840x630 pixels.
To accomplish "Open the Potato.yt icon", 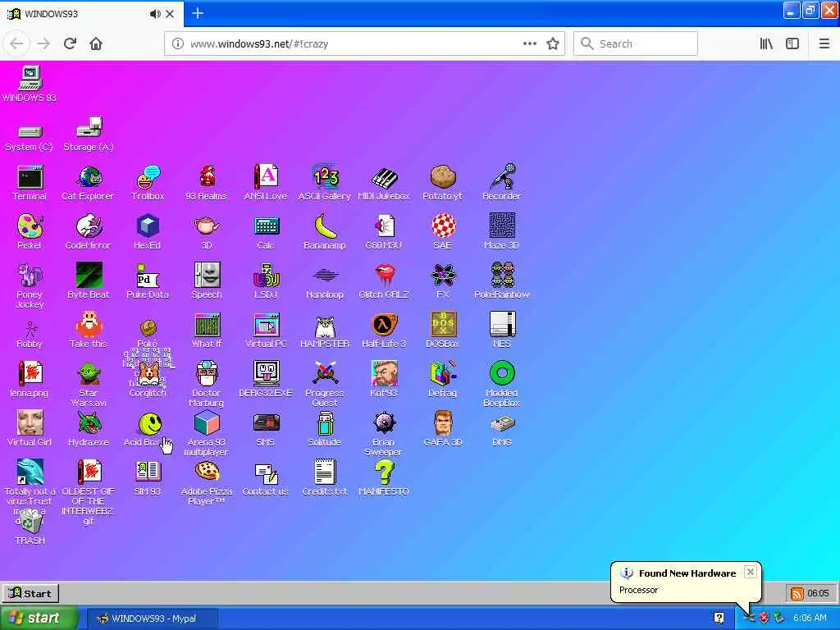I will (x=443, y=177).
